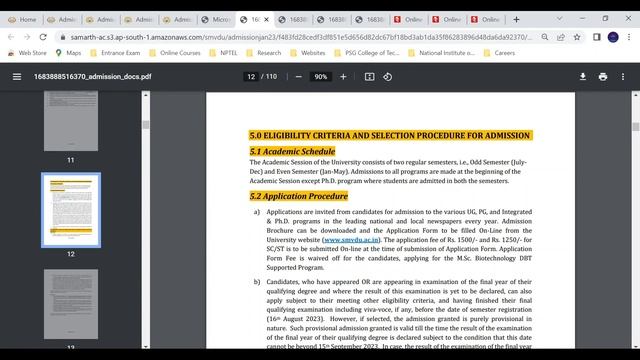Zoom out with the minus button
Image resolution: width=640 pixels, height=360 pixels.
298,77
